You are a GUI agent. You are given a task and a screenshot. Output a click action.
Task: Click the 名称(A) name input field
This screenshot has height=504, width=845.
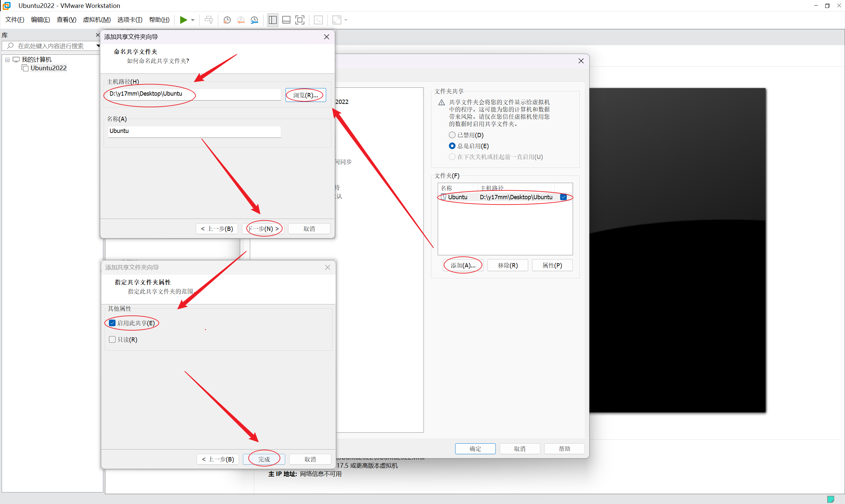pyautogui.click(x=194, y=131)
